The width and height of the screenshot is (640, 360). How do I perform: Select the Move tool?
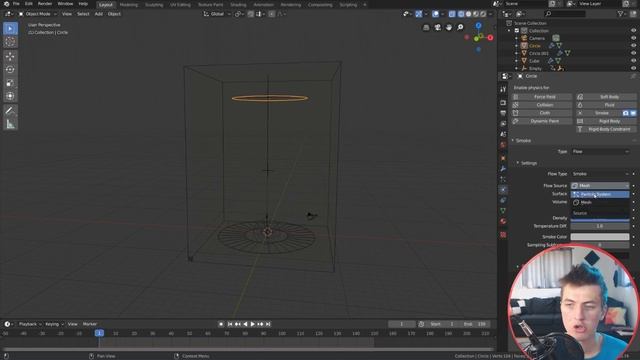point(10,56)
